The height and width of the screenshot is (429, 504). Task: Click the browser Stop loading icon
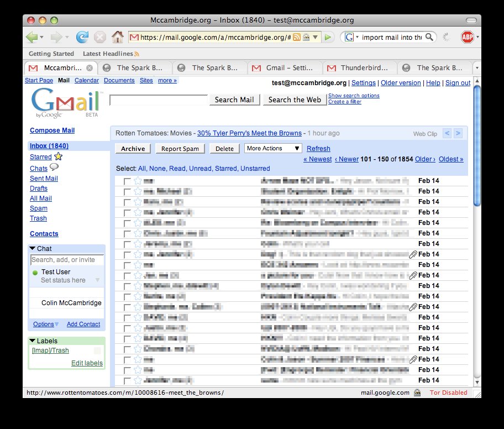click(99, 37)
